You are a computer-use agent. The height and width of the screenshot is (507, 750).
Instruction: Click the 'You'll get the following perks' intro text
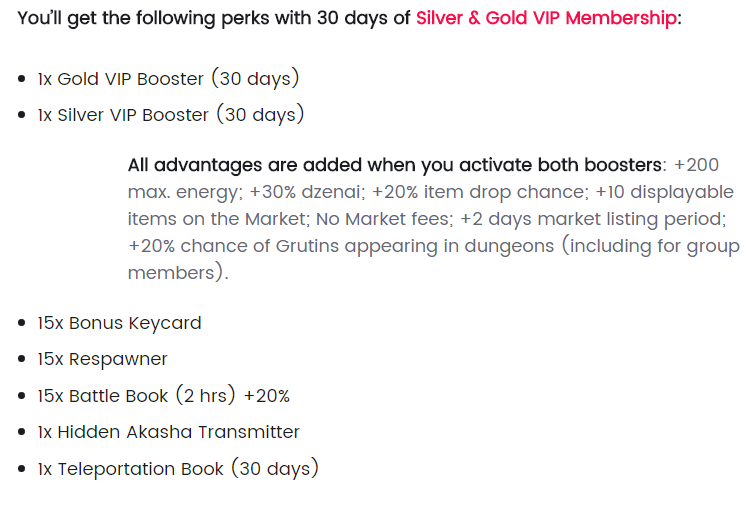(x=161, y=18)
